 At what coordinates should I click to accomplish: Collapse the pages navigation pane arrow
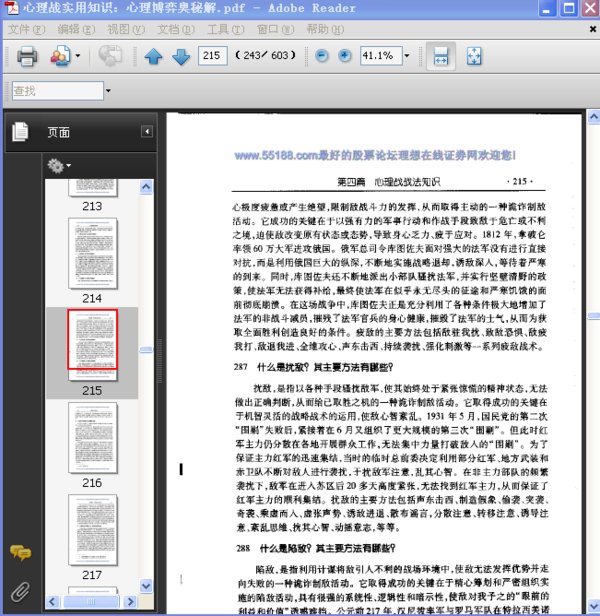coord(147,131)
